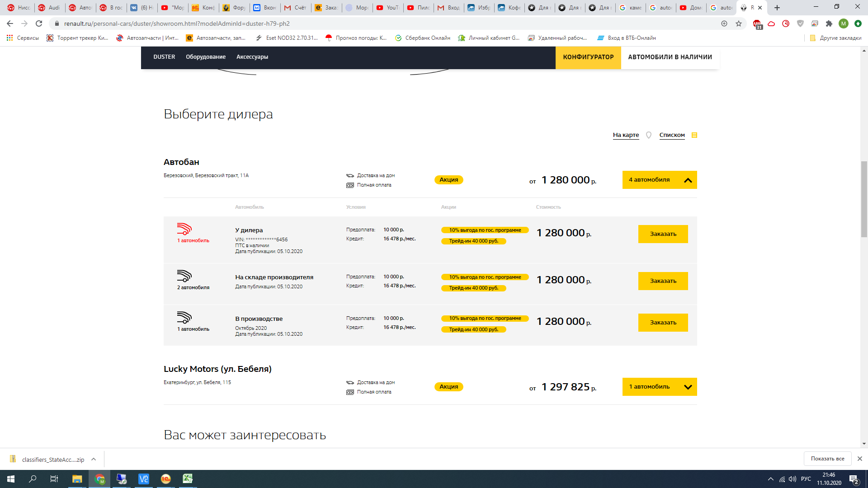Open the notification center icon
This screenshot has height=488, width=868.
pyautogui.click(x=854, y=479)
